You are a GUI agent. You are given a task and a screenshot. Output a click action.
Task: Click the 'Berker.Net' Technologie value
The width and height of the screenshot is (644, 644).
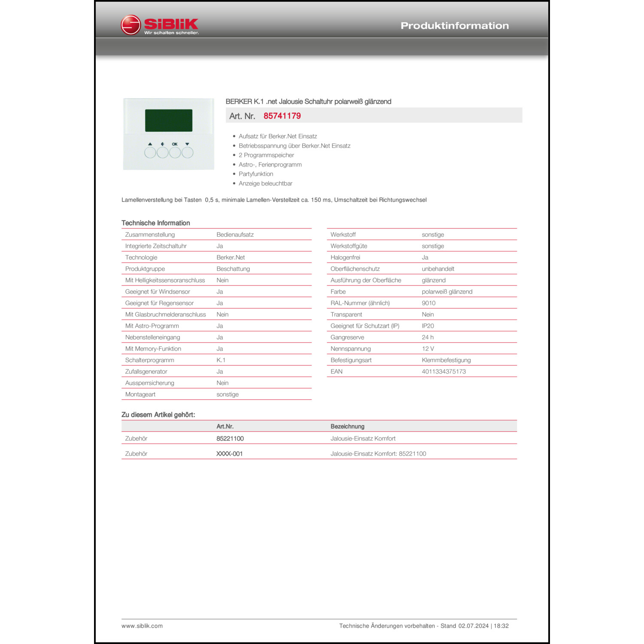(231, 257)
